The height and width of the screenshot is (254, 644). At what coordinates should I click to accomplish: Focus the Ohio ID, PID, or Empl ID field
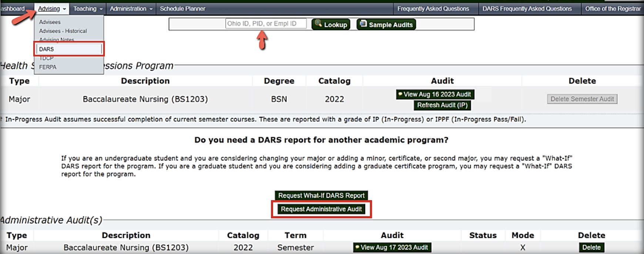click(x=266, y=24)
